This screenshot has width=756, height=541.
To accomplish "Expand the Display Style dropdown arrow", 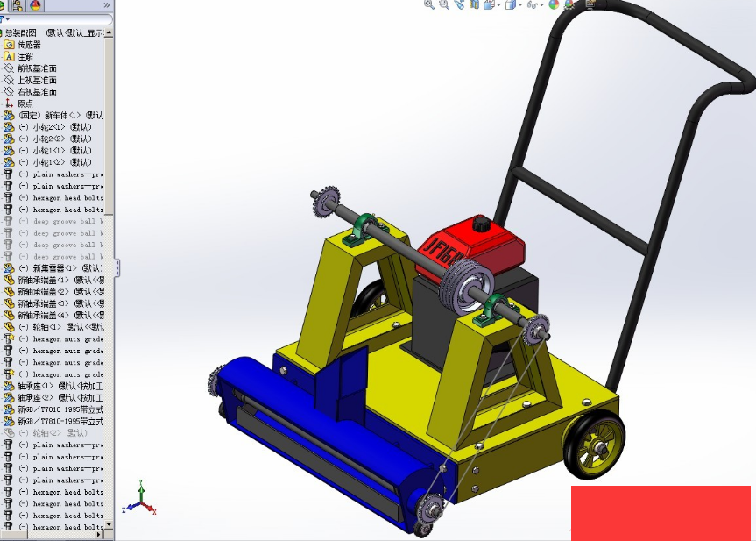I will coord(520,5).
